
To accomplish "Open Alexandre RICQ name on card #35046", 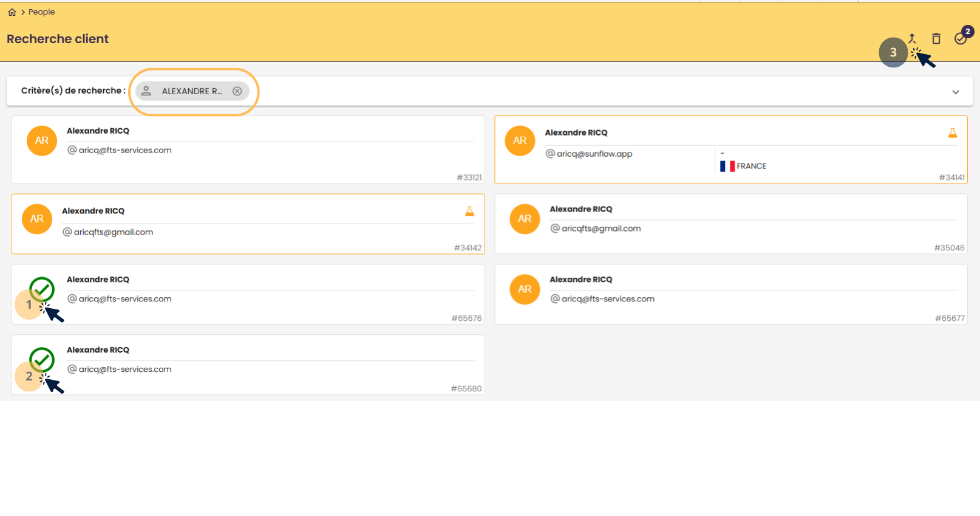I will click(581, 209).
